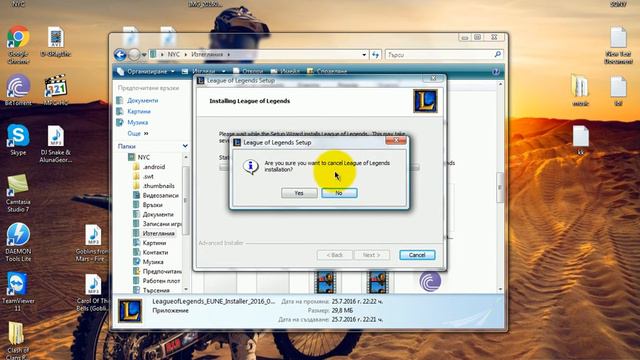Select the .android folder in tree
640x360 pixels.
tap(154, 167)
